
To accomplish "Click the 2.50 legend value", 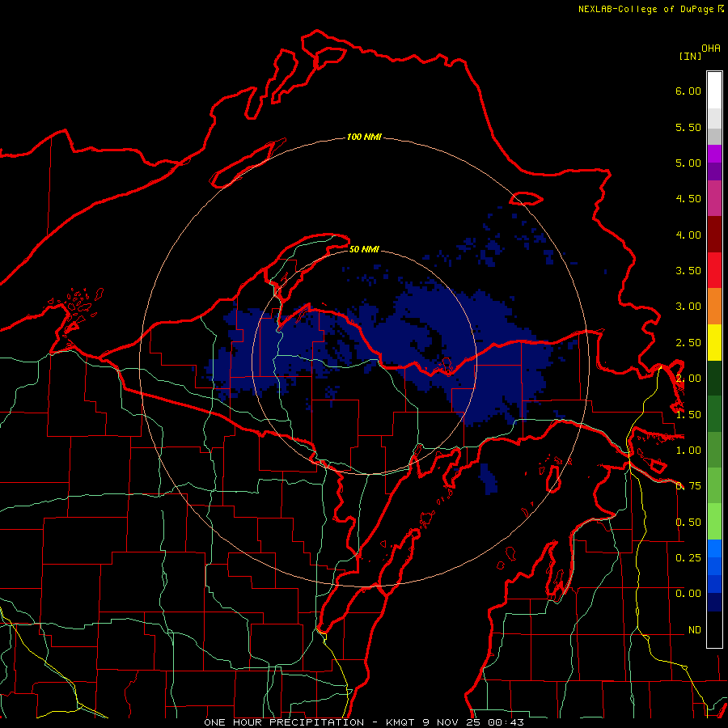I will [x=688, y=343].
